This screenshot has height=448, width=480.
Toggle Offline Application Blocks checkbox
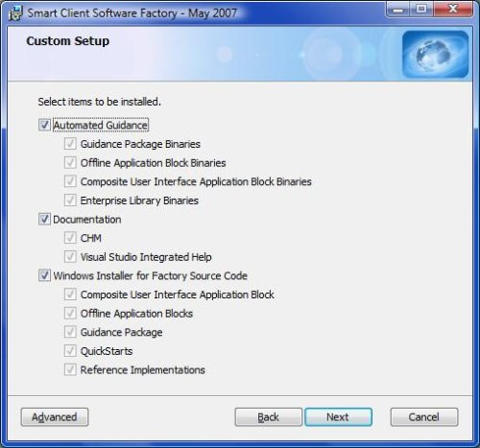(70, 313)
